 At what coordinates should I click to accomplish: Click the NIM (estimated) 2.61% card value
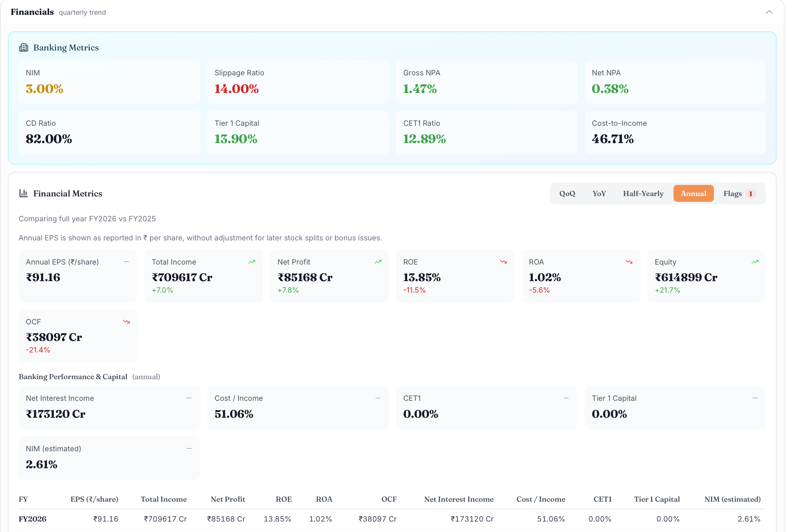click(x=41, y=464)
